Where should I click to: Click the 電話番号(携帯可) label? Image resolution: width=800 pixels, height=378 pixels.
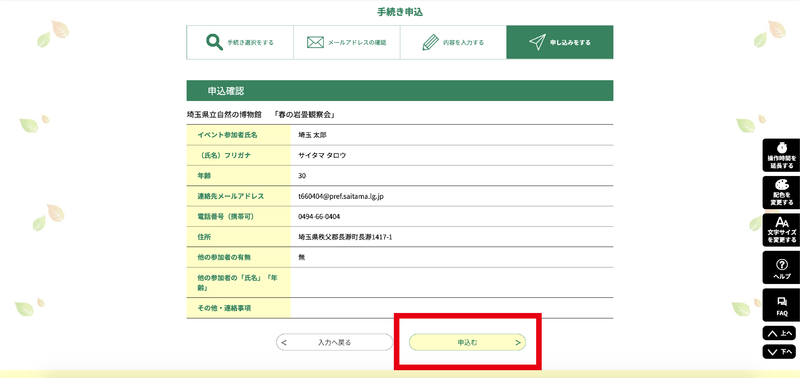coord(226,216)
